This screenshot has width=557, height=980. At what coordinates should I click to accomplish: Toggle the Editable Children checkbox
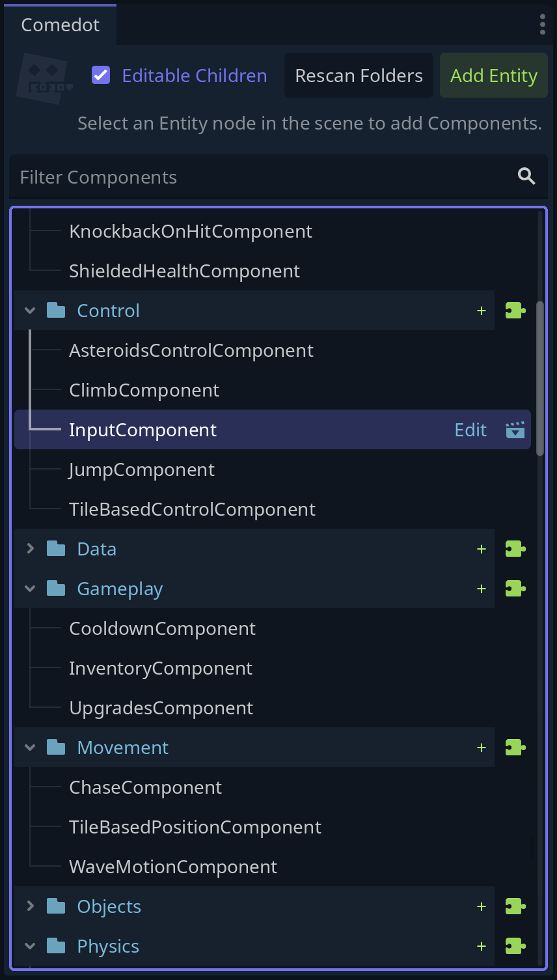[x=101, y=76]
